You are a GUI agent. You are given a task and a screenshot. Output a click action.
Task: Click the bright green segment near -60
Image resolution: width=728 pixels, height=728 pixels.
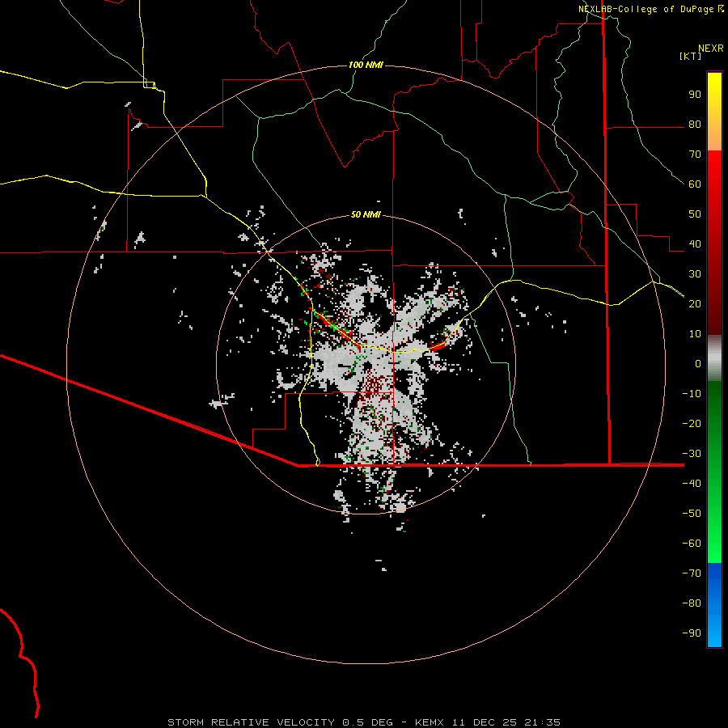click(x=714, y=544)
